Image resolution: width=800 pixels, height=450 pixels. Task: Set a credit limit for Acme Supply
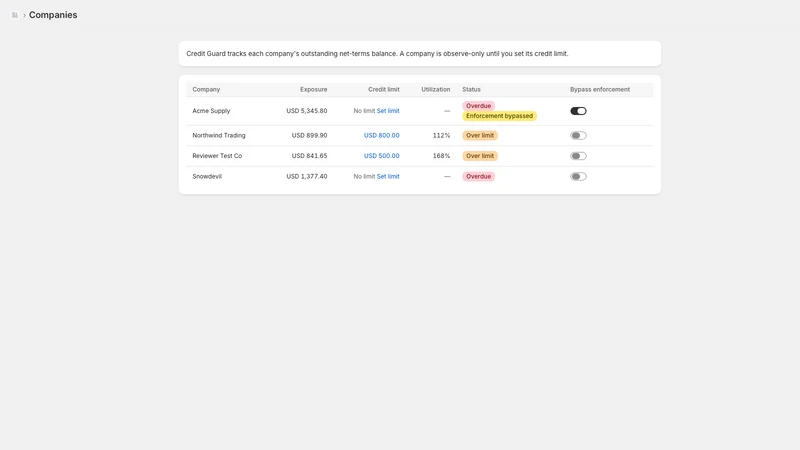tap(388, 111)
